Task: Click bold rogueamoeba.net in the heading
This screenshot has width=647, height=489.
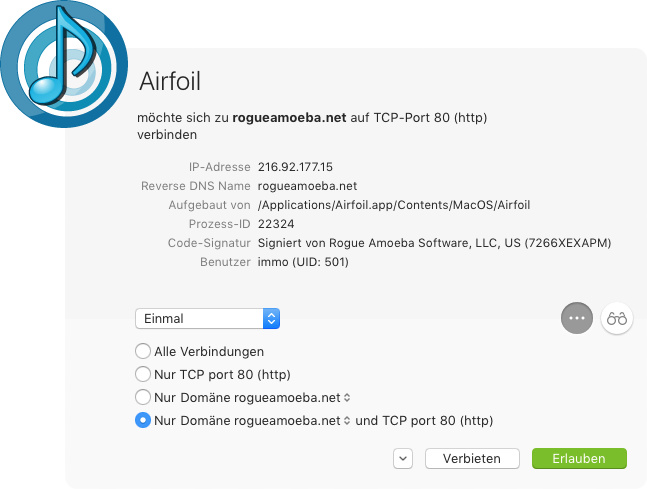Action: pyautogui.click(x=289, y=117)
